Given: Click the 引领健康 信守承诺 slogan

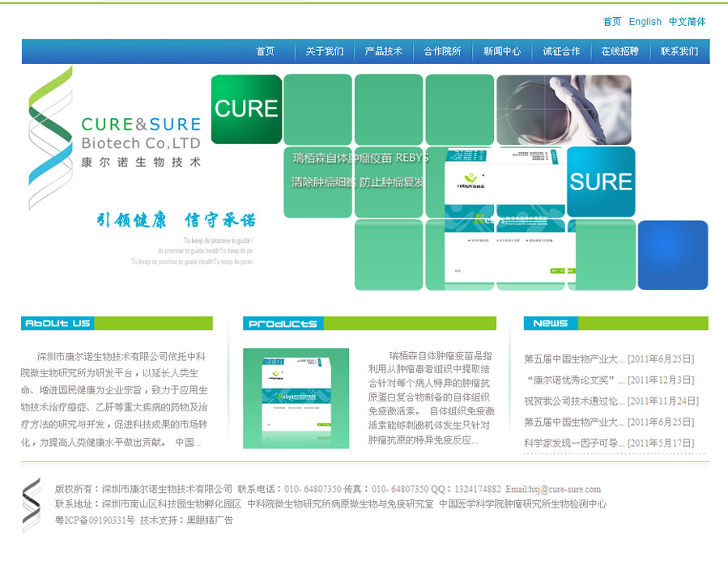Looking at the screenshot, I should point(177,219).
